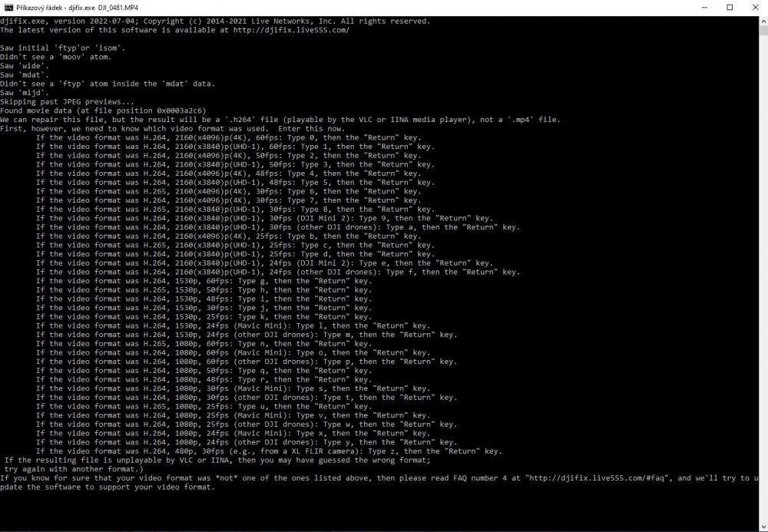Click the scrollbar up arrow
This screenshot has width=768, height=532.
(x=763, y=20)
